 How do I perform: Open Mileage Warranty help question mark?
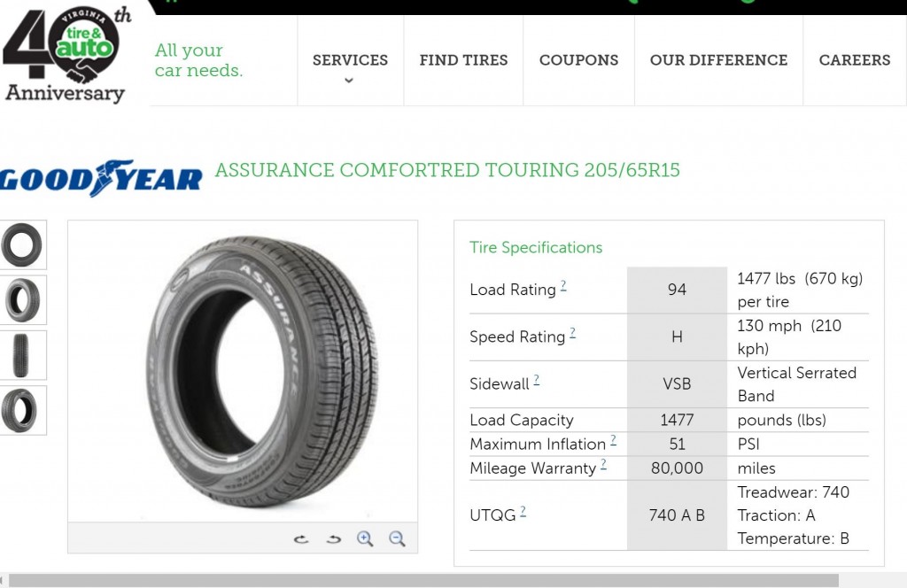tap(603, 464)
